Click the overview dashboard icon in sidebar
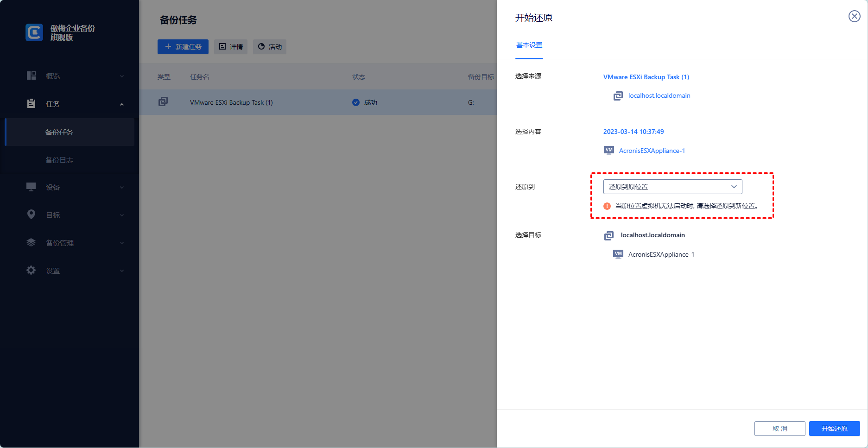The image size is (868, 448). (x=31, y=76)
